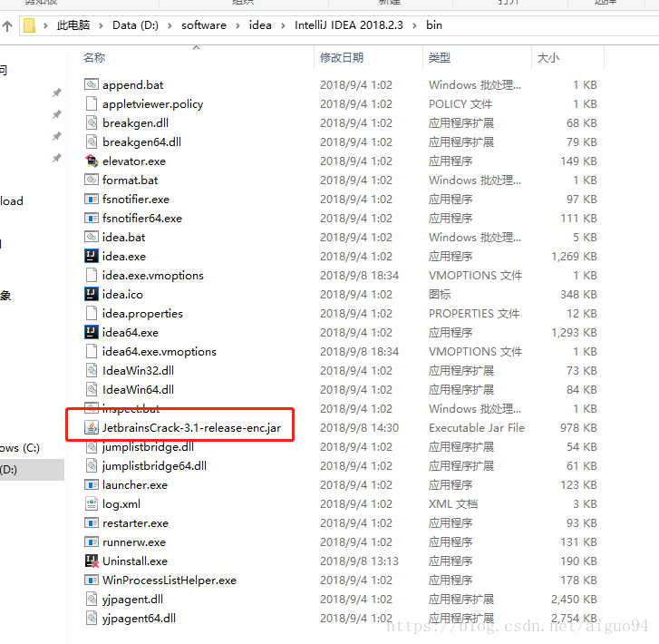This screenshot has height=644, width=659.
Task: Expand the chevron after software breadcrumb
Action: coord(237,25)
